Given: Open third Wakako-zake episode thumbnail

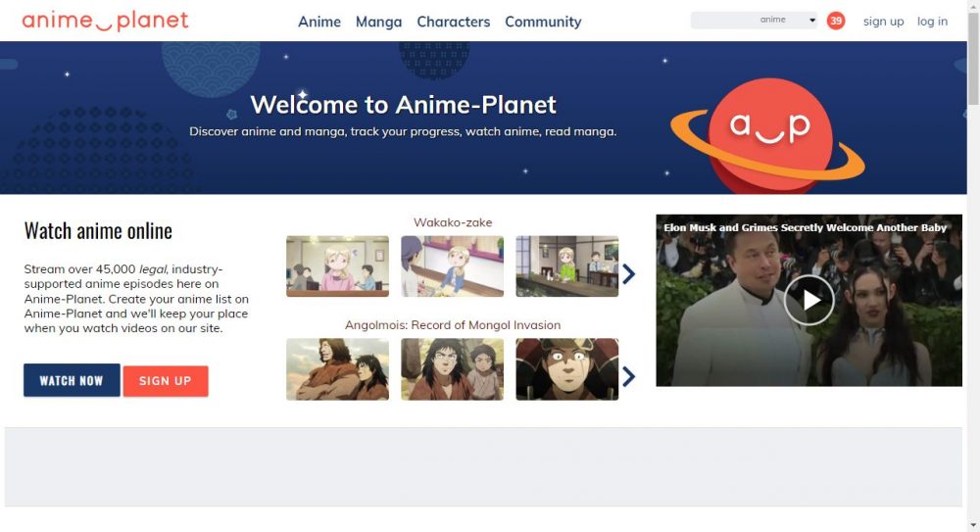Looking at the screenshot, I should tap(566, 266).
